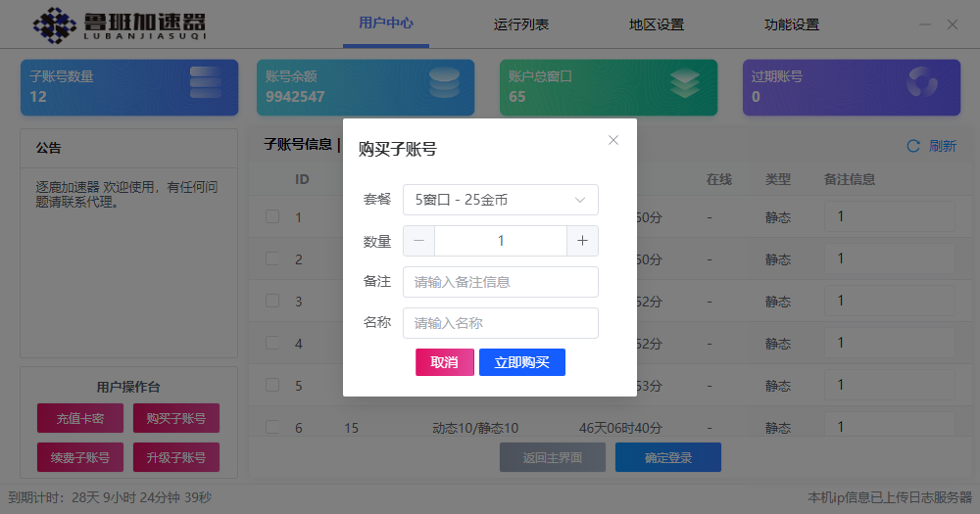This screenshot has height=514, width=980.
Task: Go to the 功能设置 tab
Action: pos(791,24)
